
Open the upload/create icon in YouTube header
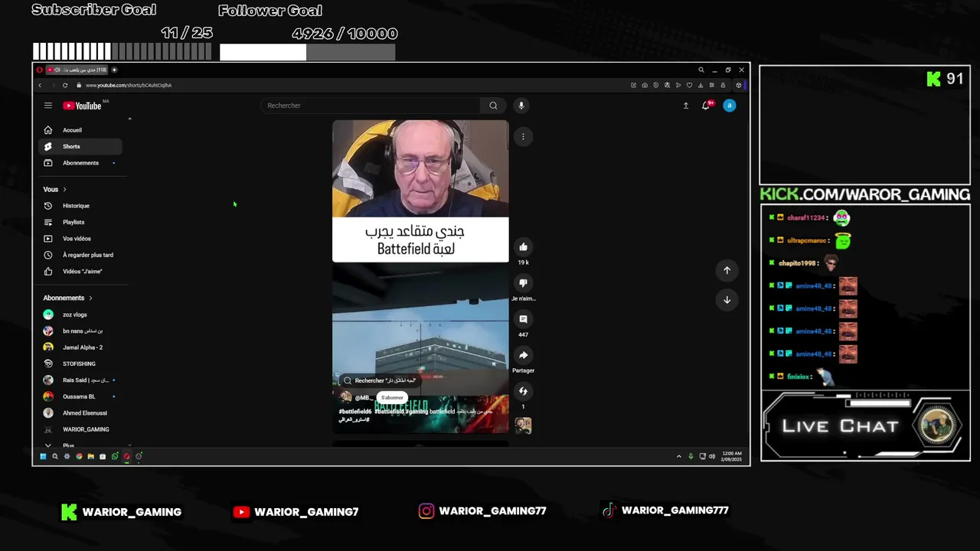pos(686,106)
